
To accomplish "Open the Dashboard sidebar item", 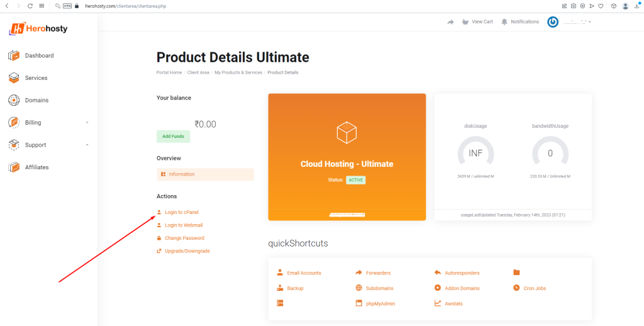I will 39,55.
